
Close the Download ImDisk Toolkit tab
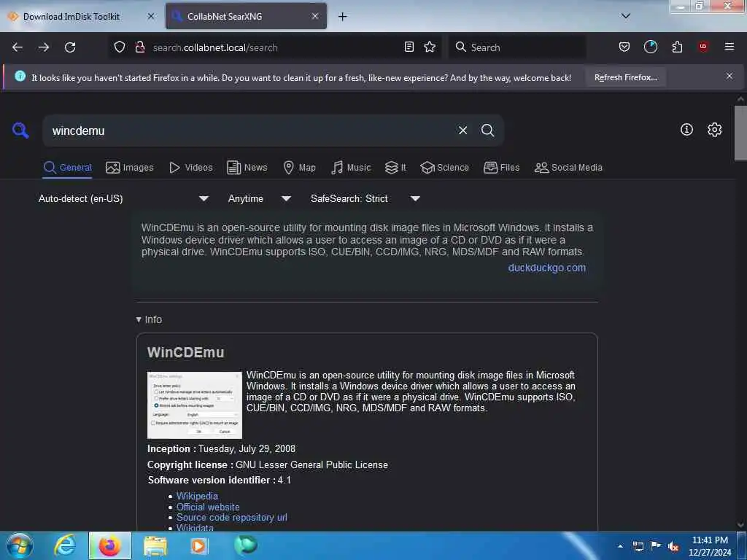150,16
